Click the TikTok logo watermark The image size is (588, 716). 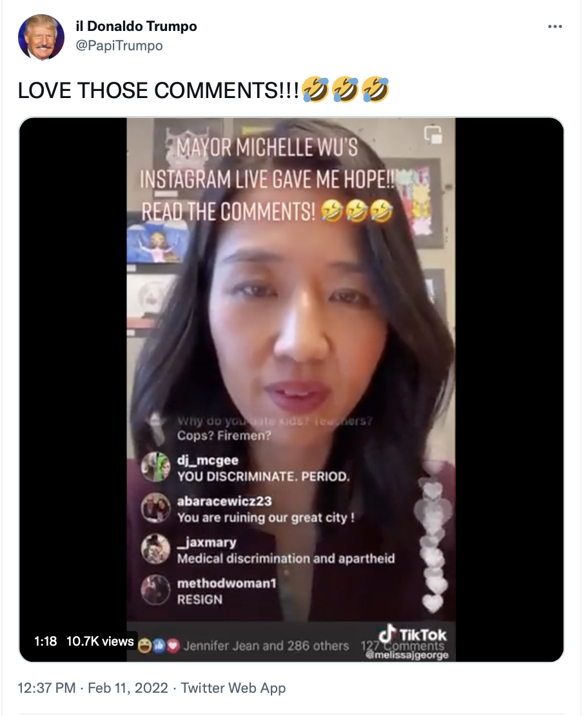click(412, 634)
